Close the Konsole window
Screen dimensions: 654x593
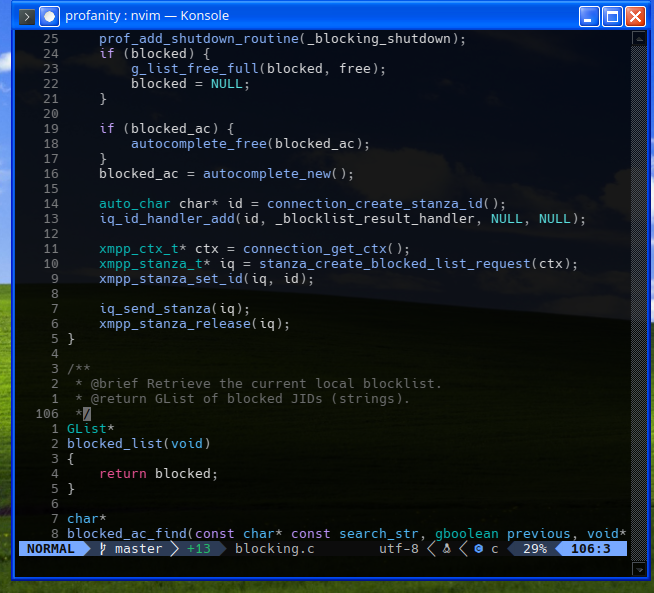(635, 17)
